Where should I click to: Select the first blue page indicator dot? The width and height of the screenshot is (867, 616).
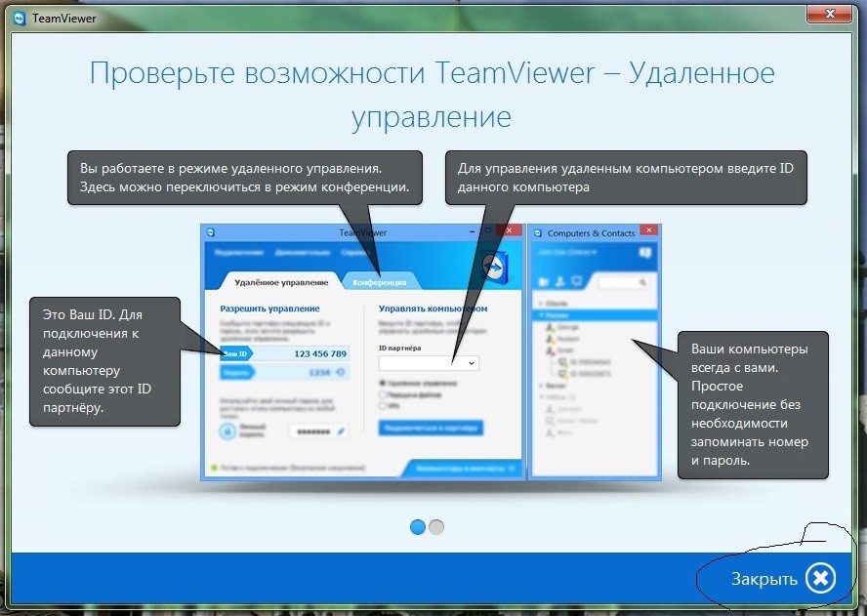(418, 527)
